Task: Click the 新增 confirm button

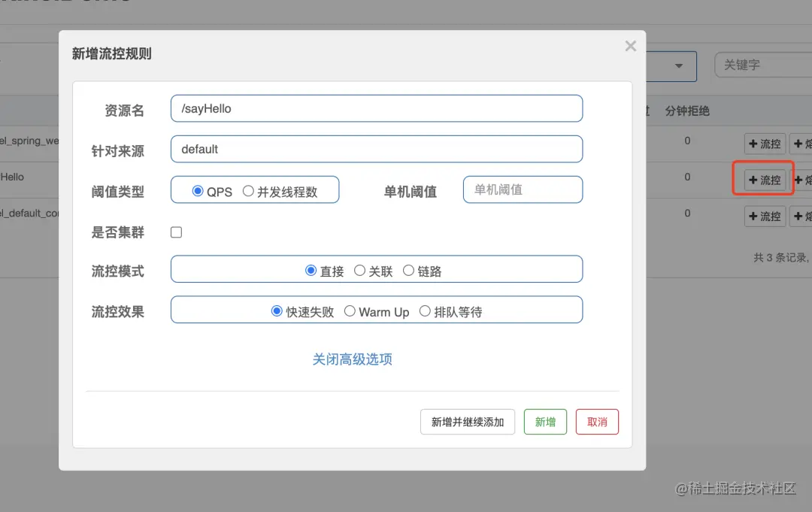Action: 544,422
